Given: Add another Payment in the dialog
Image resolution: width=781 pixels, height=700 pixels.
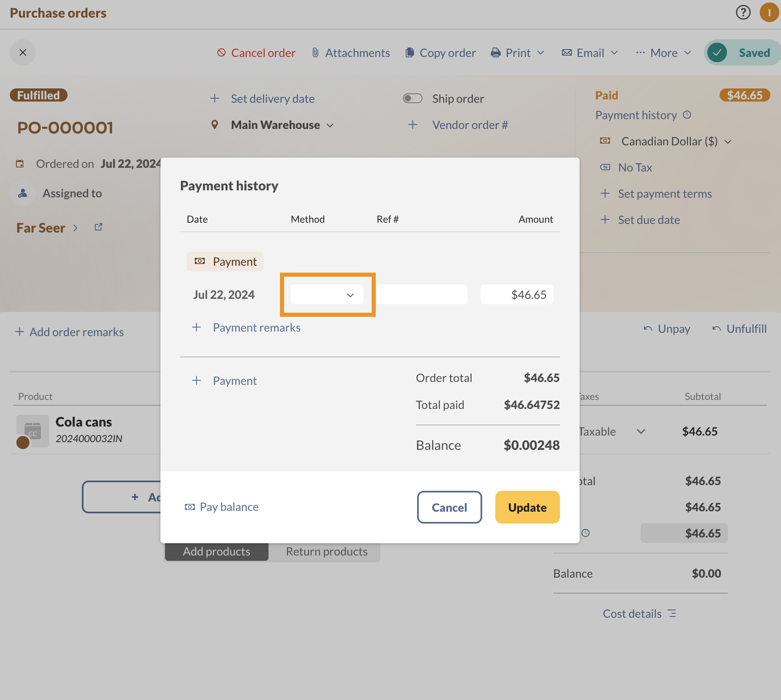Looking at the screenshot, I should coord(224,381).
